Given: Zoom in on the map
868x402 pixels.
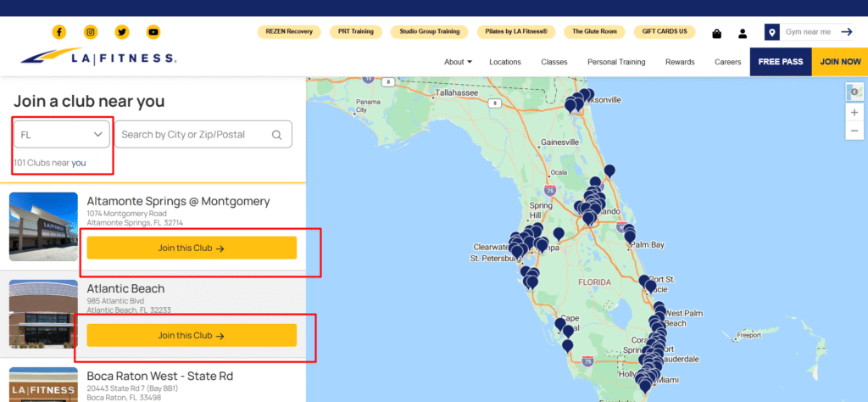Looking at the screenshot, I should pos(854,113).
